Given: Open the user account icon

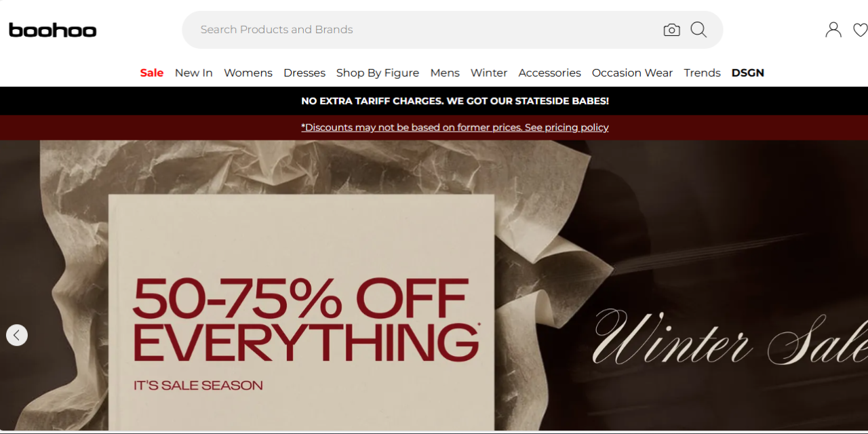Looking at the screenshot, I should click(833, 30).
